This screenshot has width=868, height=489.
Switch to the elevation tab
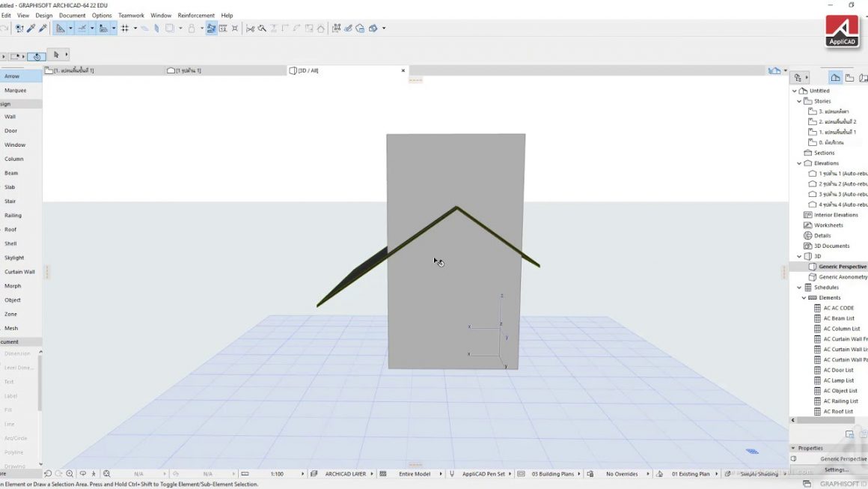tap(226, 71)
